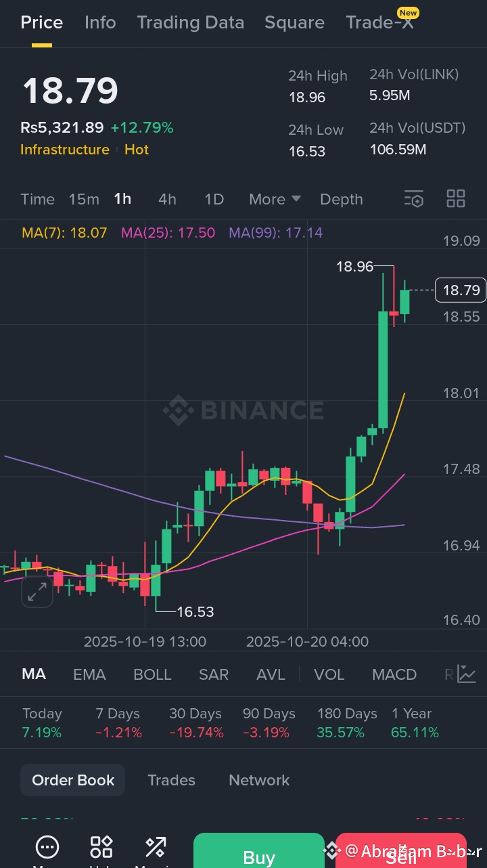Click the +12.79% change value
Image resolution: width=487 pixels, height=868 pixels.
pyautogui.click(x=142, y=127)
